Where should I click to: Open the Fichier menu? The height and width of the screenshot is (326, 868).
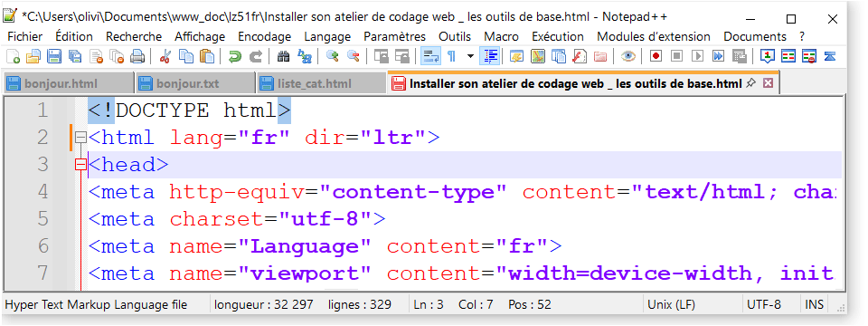(x=25, y=36)
